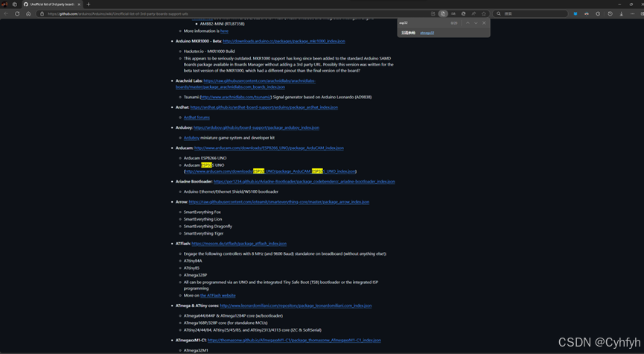The image size is (644, 354).
Task: Open the browser history clock icon
Action: coord(610,13)
